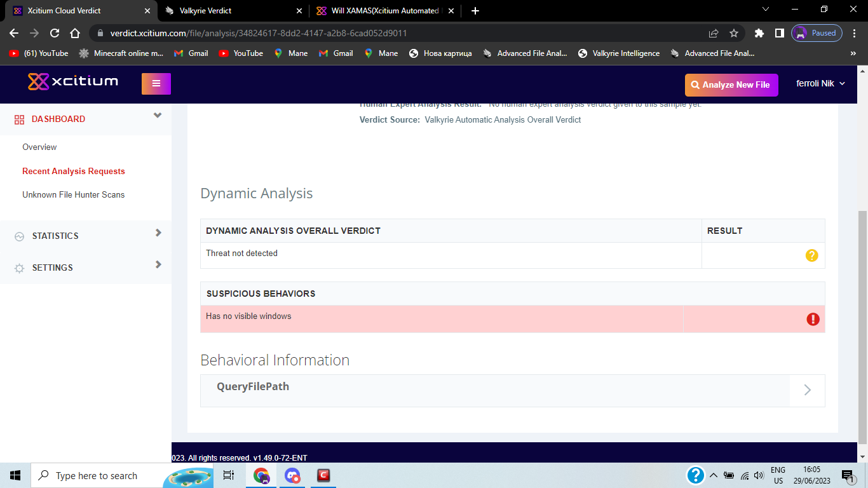Open the Minecraft online bookmark
Screen dimensions: 868x488
tap(121, 53)
